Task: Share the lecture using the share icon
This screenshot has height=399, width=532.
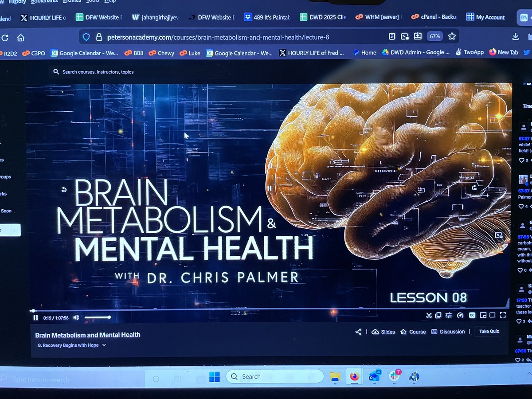Action: 358,332
